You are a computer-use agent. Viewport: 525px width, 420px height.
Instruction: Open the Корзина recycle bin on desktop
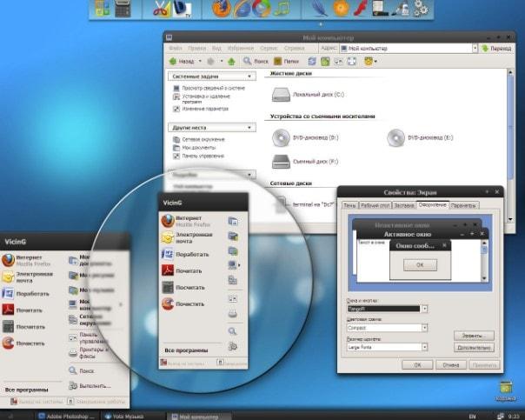(x=506, y=389)
